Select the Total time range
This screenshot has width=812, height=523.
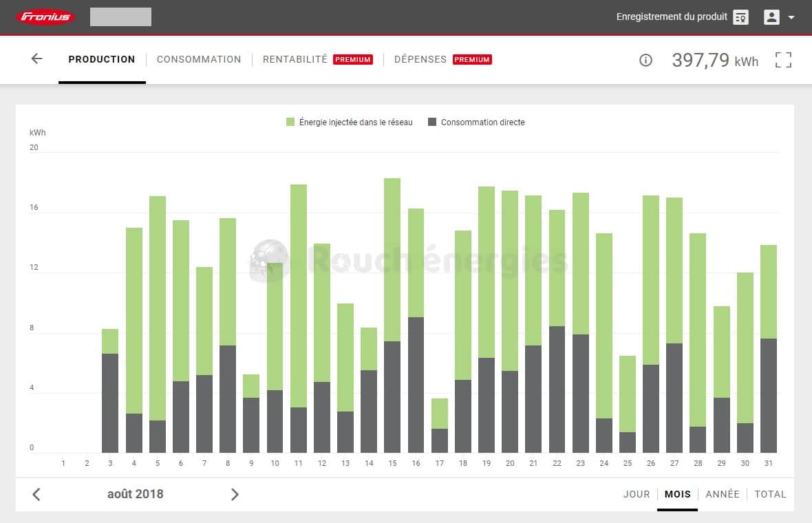click(x=770, y=494)
